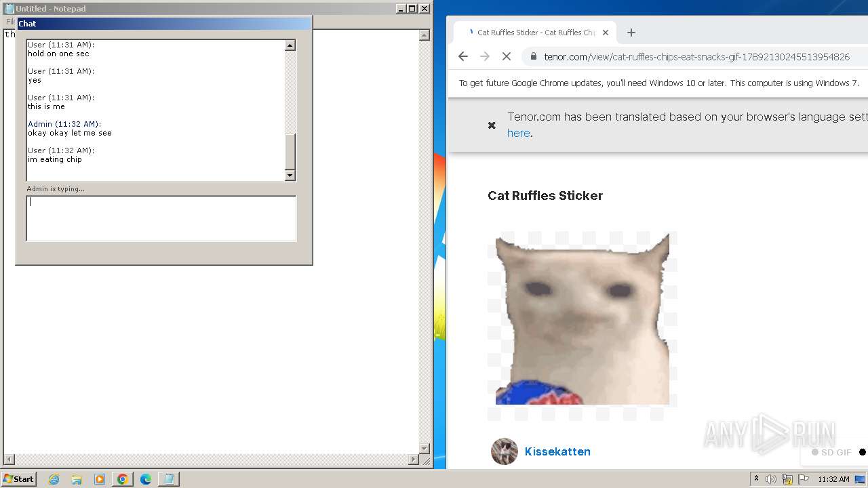Click the Chrome back arrow
The height and width of the screenshot is (488, 868).
pos(463,57)
